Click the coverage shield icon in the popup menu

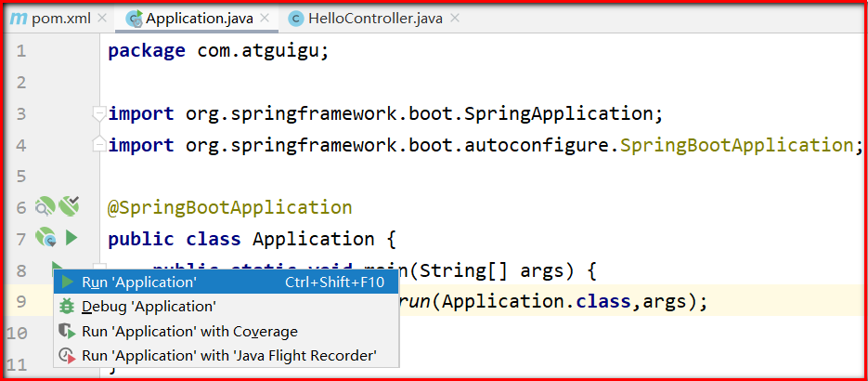[x=67, y=331]
